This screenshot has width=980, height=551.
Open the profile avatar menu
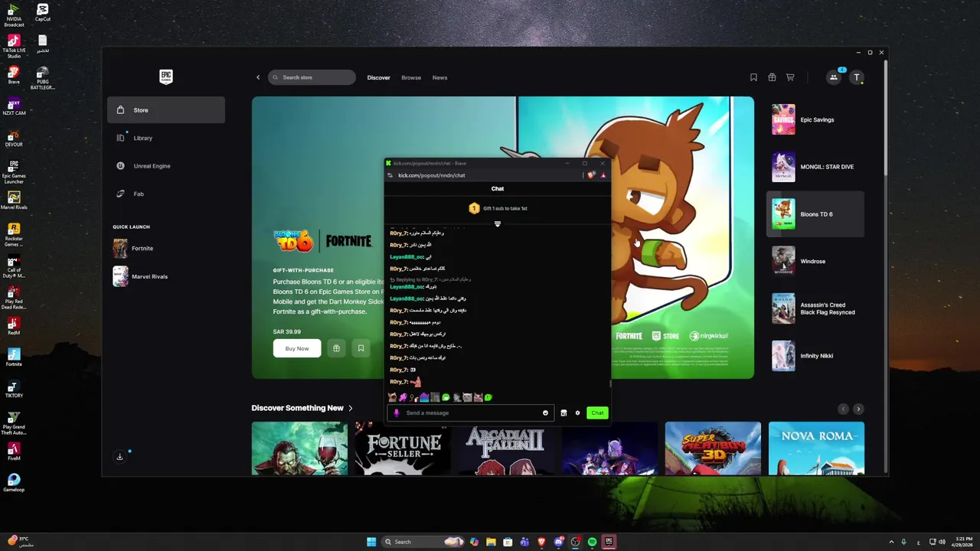pyautogui.click(x=857, y=77)
